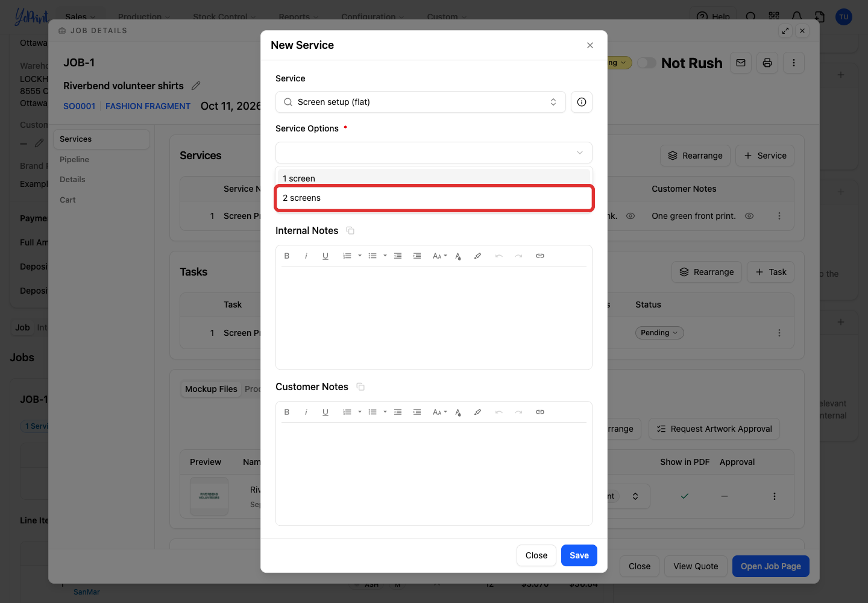Click the print icon in job header

767,63
